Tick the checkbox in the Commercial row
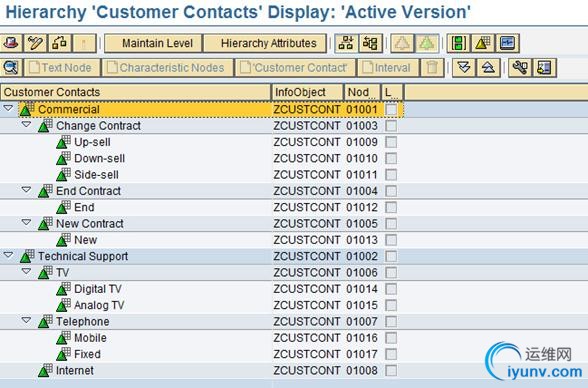The image size is (588, 388). 391,109
